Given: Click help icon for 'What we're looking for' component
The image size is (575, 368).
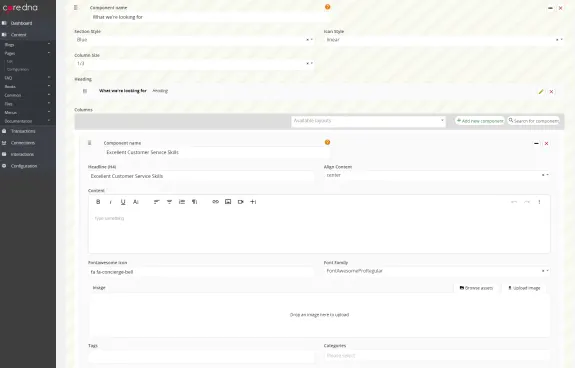Looking at the screenshot, I should click(327, 7).
